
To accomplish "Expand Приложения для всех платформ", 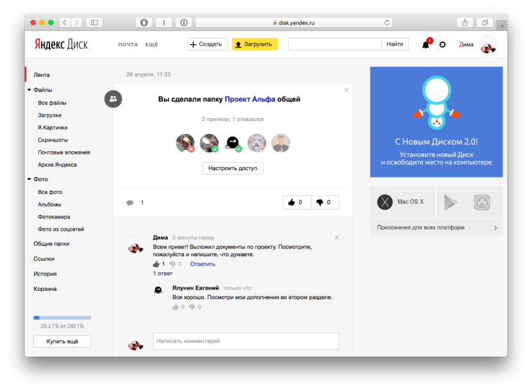I will coord(436,227).
